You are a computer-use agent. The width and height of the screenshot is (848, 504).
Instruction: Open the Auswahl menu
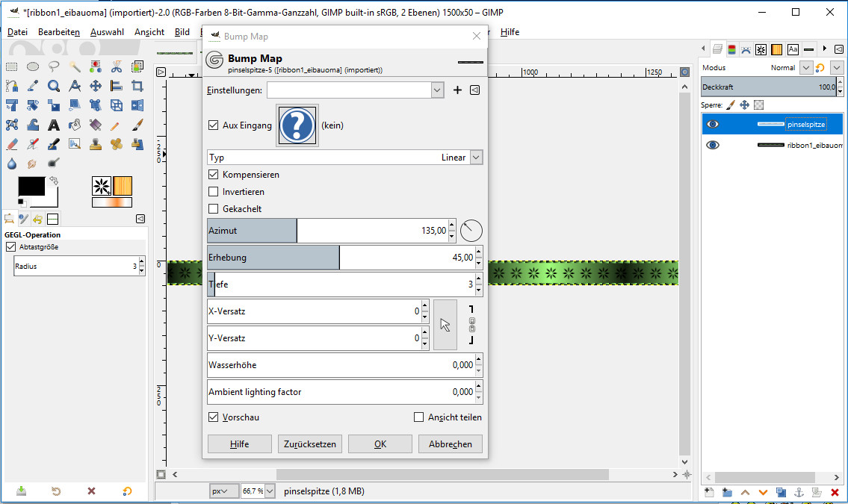pyautogui.click(x=107, y=32)
